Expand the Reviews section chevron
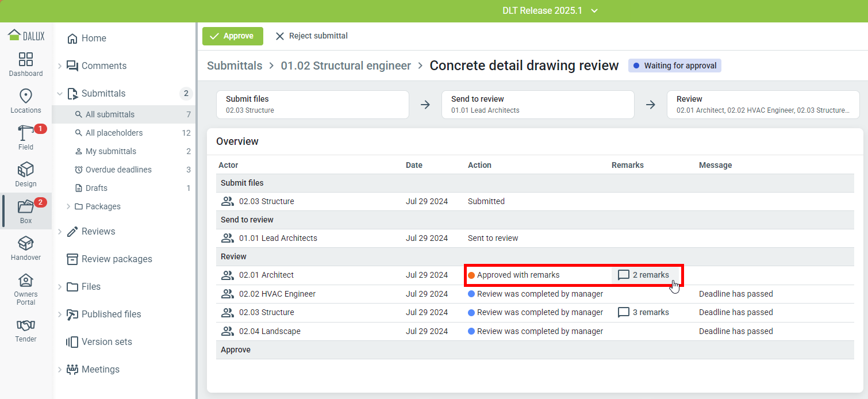Screen dimensions: 868x399 coord(60,231)
